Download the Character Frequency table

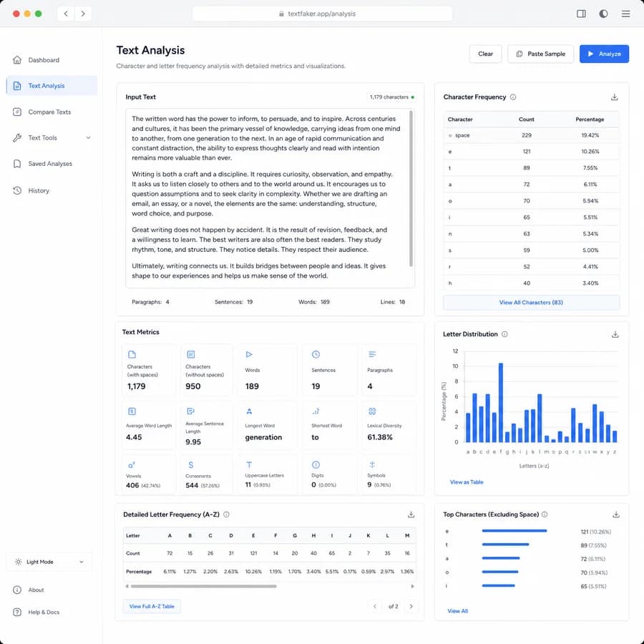pos(615,97)
